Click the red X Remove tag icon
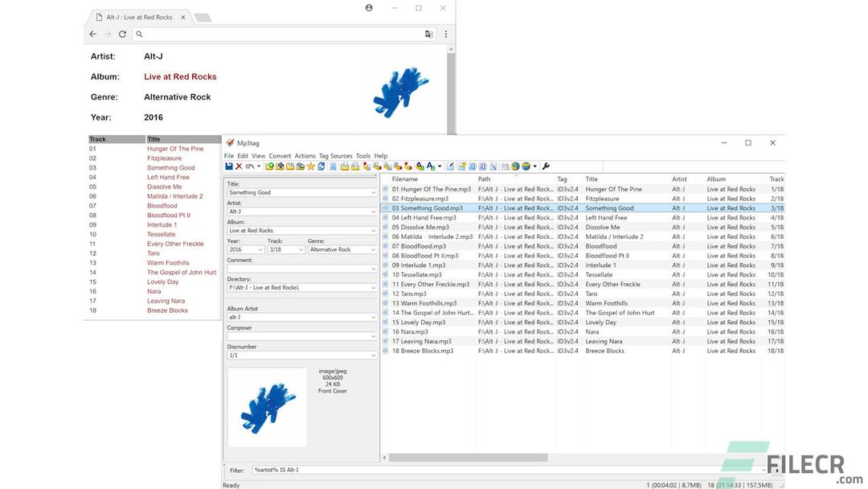The image size is (868, 489). click(238, 166)
